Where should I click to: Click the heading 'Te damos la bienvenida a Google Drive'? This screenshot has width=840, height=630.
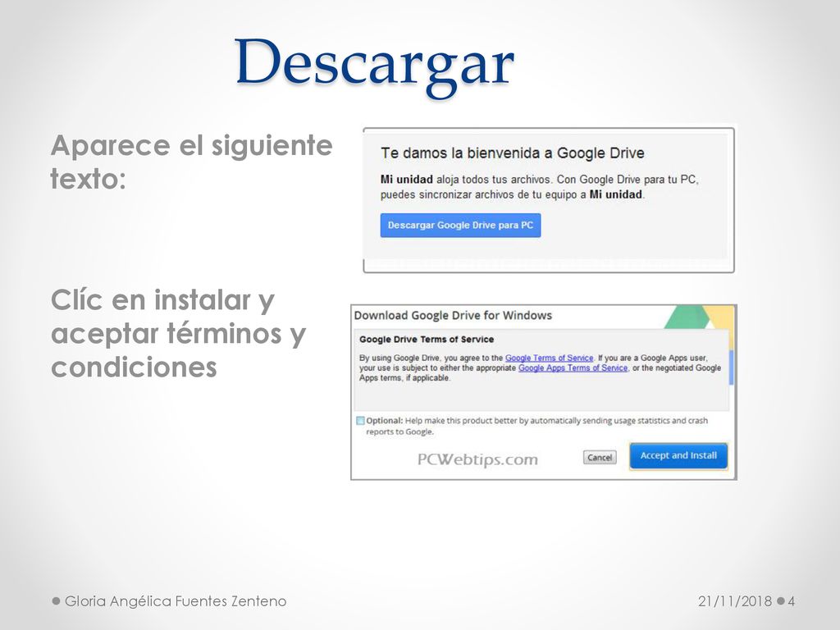click(512, 153)
